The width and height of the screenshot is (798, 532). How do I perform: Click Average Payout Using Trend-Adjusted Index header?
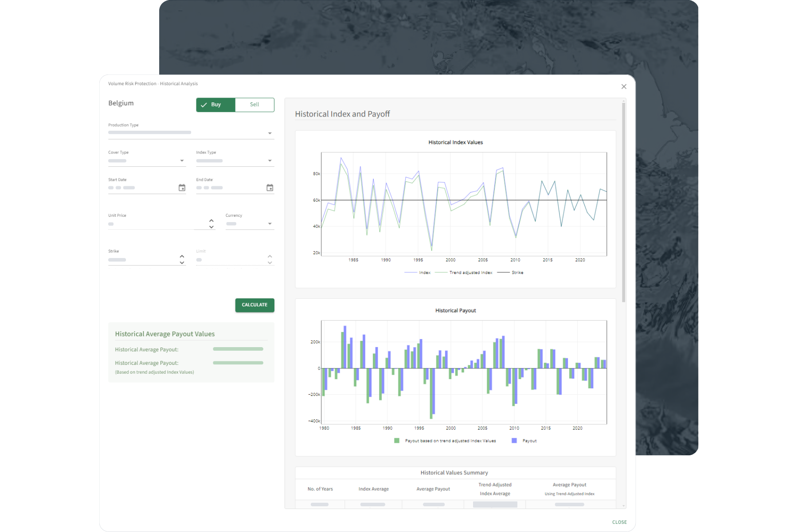(x=570, y=489)
